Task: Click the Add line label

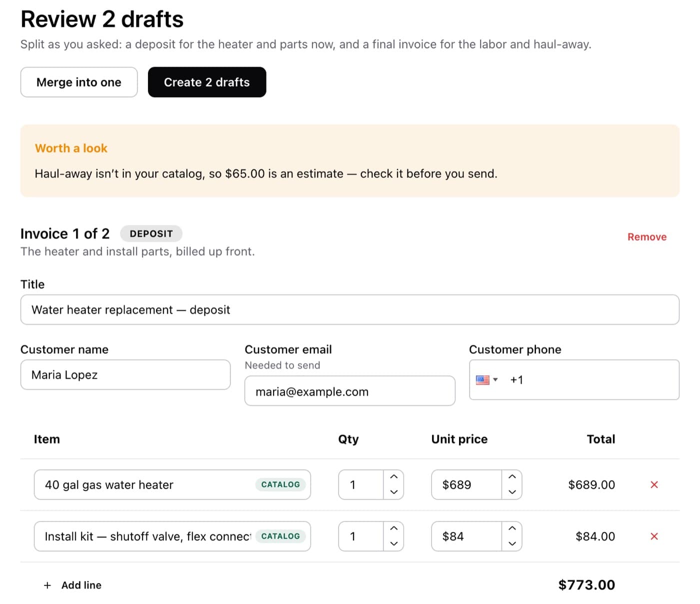Action: tap(81, 585)
